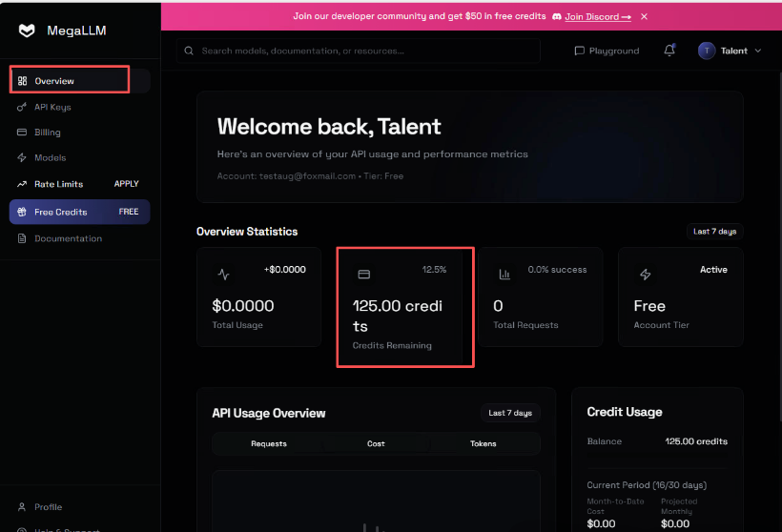Screen dimensions: 782x532
Task: Click the Current Period (16/30 days) text
Action: 647,485
